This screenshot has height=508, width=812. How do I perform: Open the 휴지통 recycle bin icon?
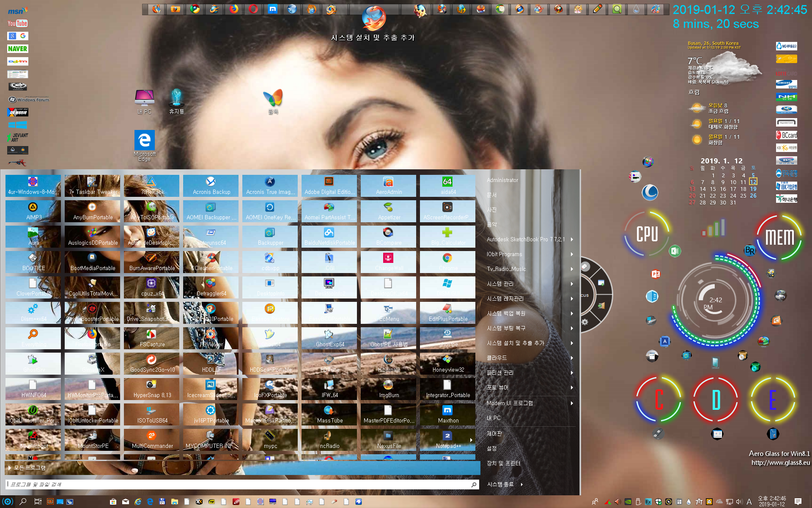click(x=176, y=102)
